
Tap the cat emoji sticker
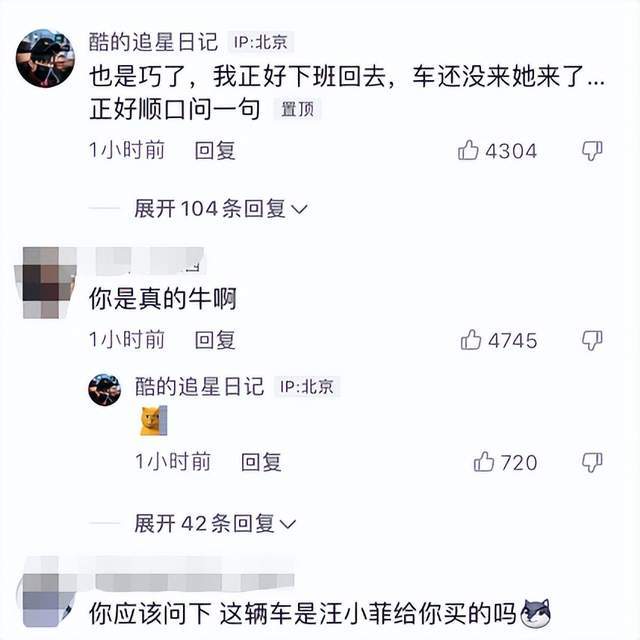153,421
